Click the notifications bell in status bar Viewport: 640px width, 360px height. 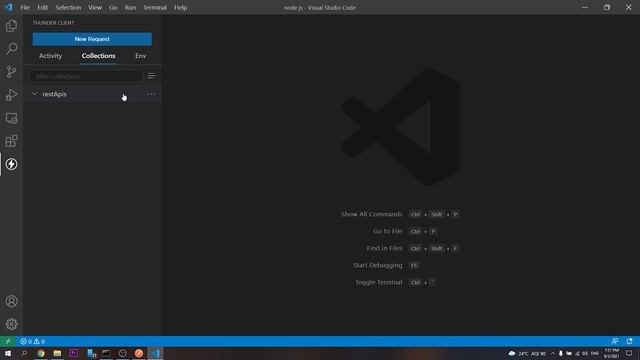click(x=630, y=341)
